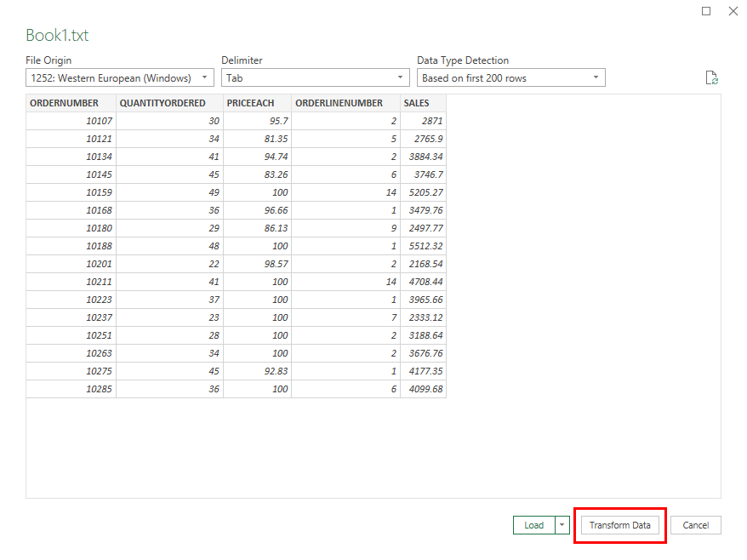Click sales value 3965.66
Viewport: 747px width, 560px height.
click(423, 300)
